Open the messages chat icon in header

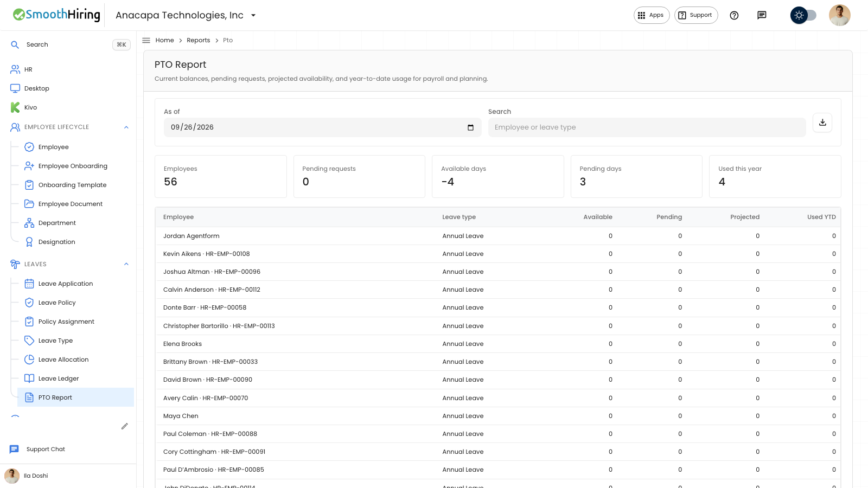(762, 15)
